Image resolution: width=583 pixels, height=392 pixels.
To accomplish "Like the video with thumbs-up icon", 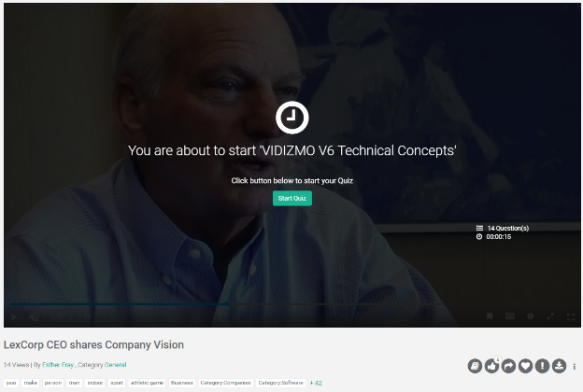I will coord(491,366).
